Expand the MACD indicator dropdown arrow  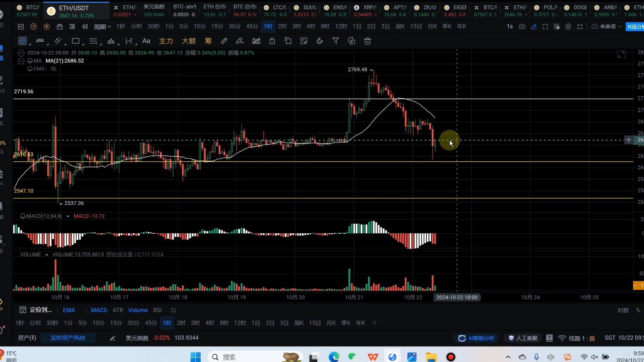tap(68, 216)
